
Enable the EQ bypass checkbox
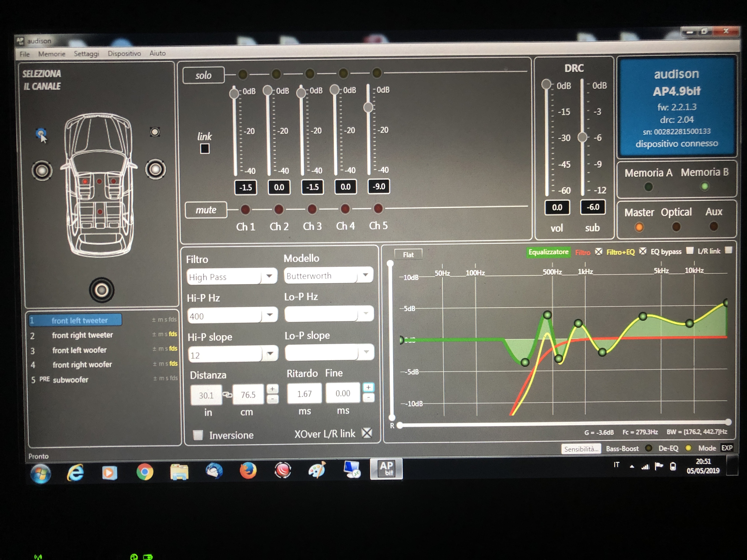click(690, 251)
